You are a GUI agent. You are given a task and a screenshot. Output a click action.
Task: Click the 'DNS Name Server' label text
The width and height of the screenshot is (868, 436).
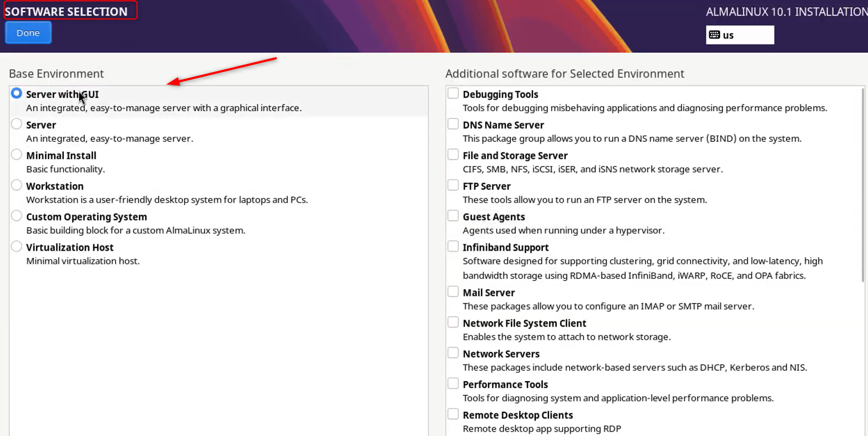(x=503, y=125)
